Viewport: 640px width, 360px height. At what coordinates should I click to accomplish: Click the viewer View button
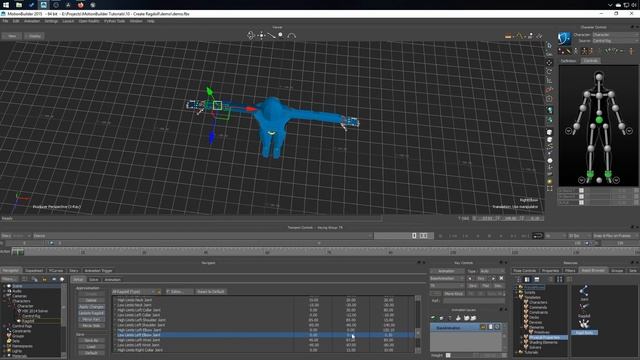(12, 36)
